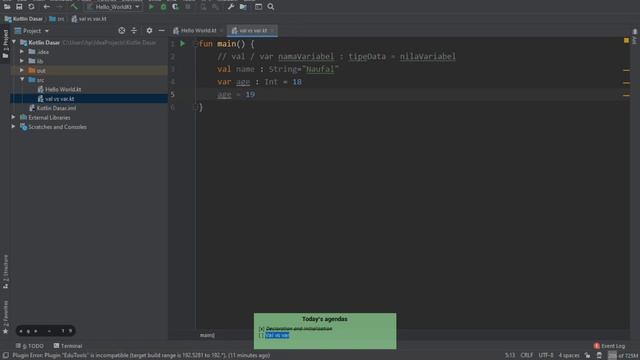Click the main() breadcrumb below the editor
Image resolution: width=640 pixels, height=360 pixels.
tap(207, 335)
